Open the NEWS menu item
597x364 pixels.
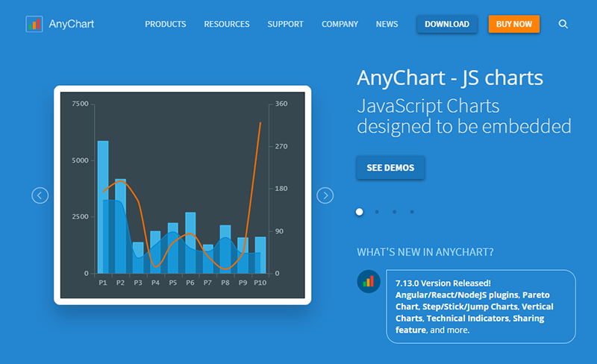(387, 24)
